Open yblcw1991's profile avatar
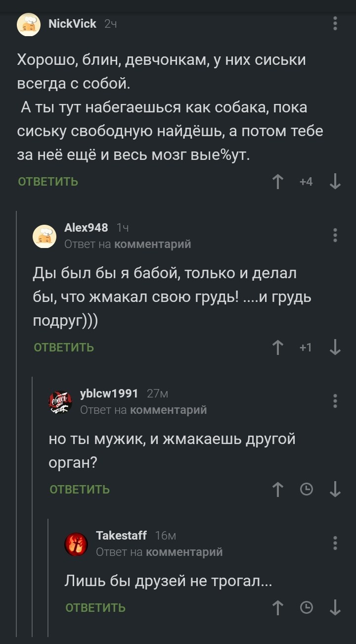The height and width of the screenshot is (644, 356). point(60,402)
